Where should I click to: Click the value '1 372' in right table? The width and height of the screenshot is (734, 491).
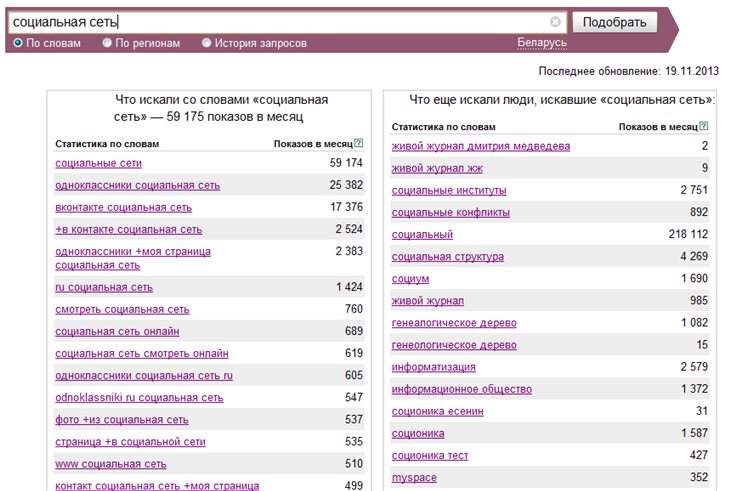tap(695, 388)
